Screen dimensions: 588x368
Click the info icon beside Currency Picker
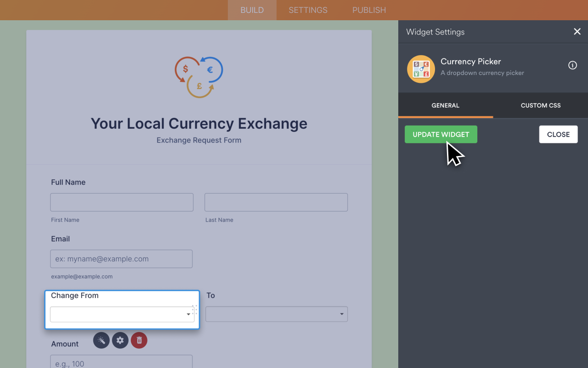572,65
